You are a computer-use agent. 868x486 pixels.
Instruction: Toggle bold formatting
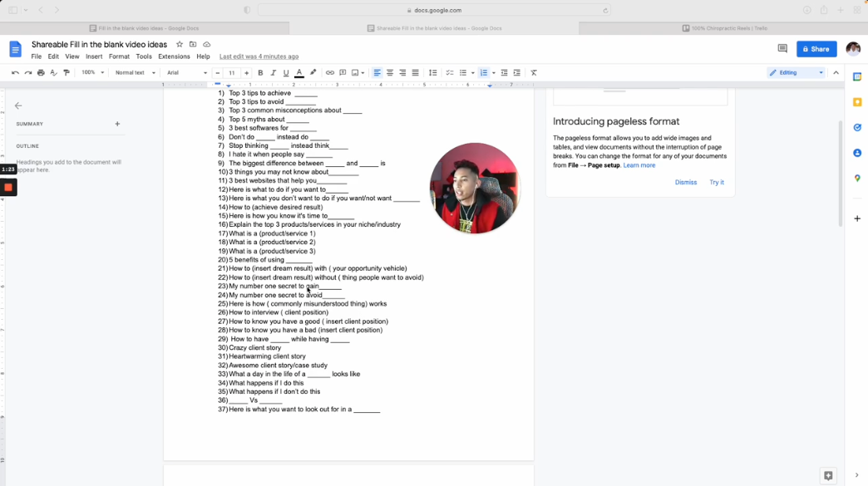pyautogui.click(x=260, y=73)
